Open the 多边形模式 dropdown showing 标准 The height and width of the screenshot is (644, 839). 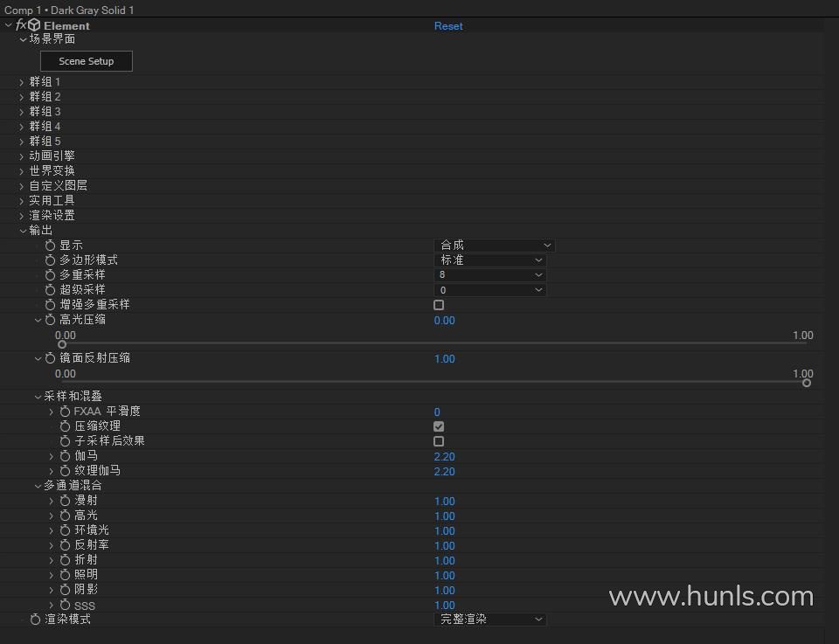coord(490,260)
